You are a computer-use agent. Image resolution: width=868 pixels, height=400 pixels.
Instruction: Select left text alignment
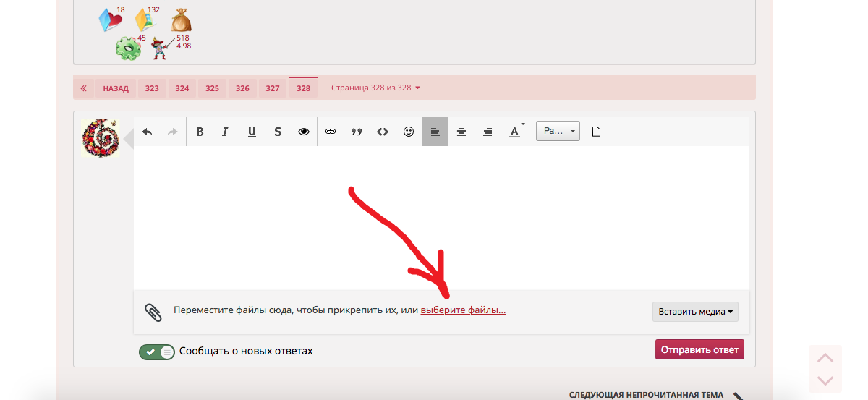click(x=435, y=132)
